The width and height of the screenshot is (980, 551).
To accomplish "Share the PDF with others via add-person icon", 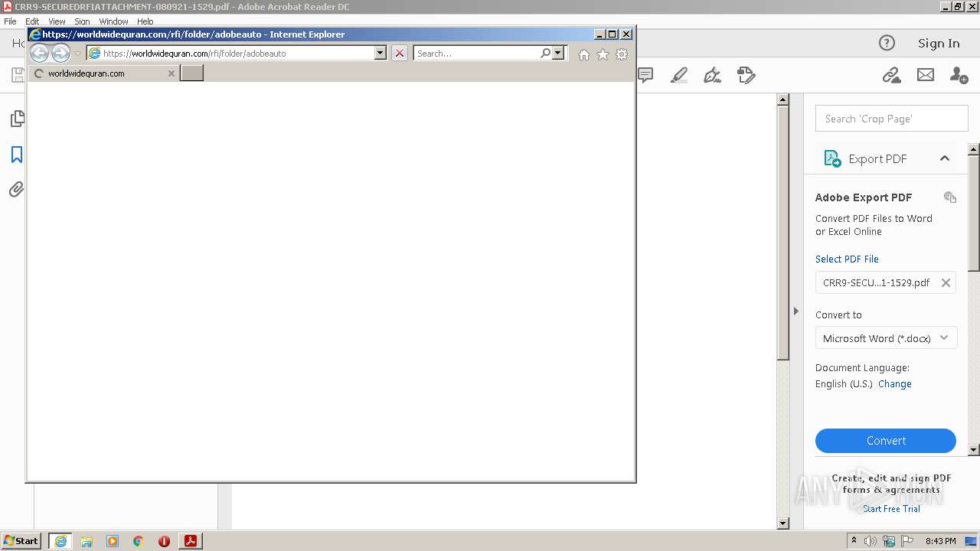I will click(959, 75).
